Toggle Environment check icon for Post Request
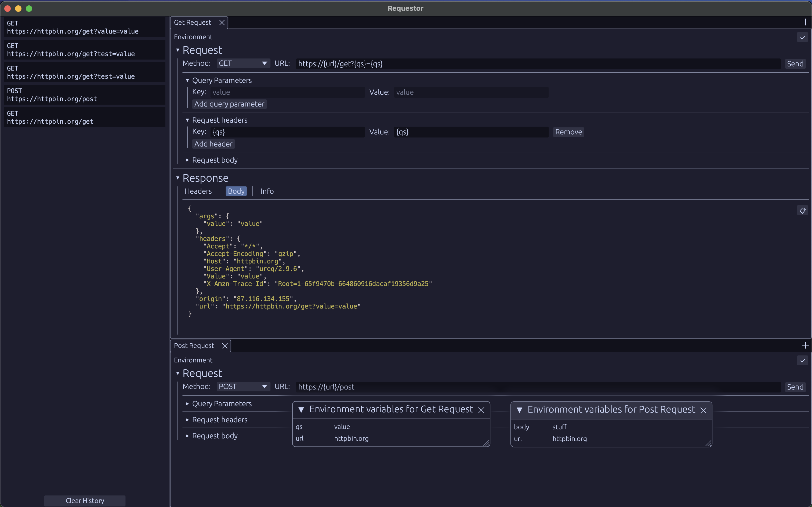Image resolution: width=812 pixels, height=507 pixels. pyautogui.click(x=802, y=361)
